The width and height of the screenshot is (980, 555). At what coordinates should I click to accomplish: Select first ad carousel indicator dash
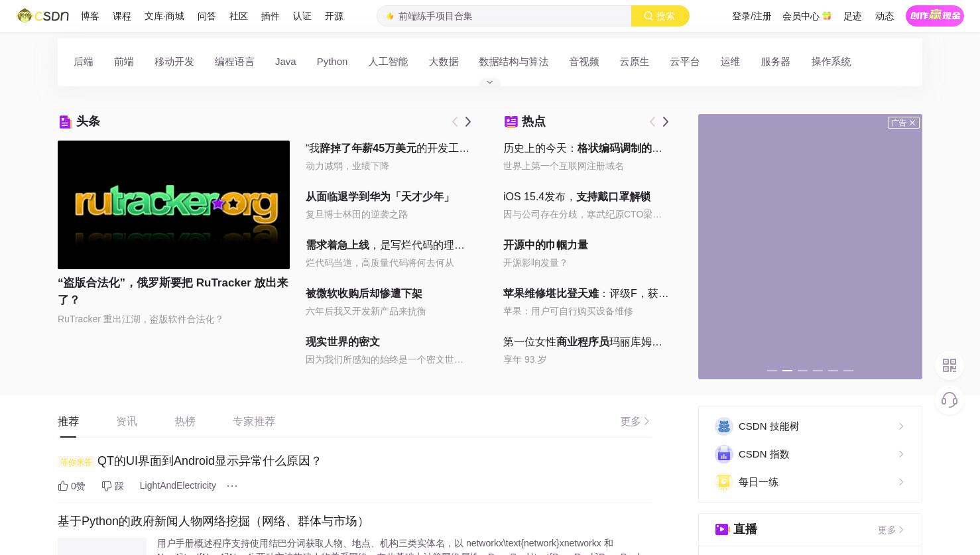pyautogui.click(x=772, y=371)
